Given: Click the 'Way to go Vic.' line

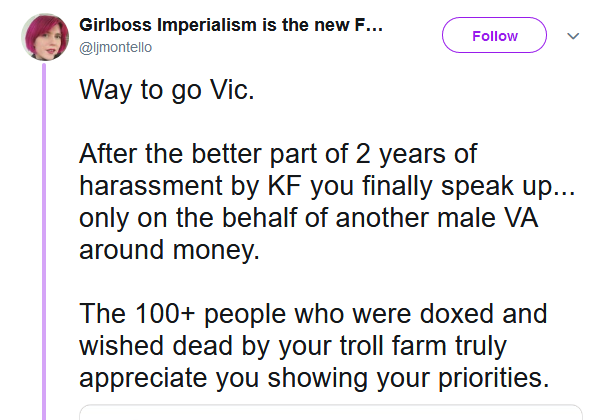Looking at the screenshot, I should 167,90.
